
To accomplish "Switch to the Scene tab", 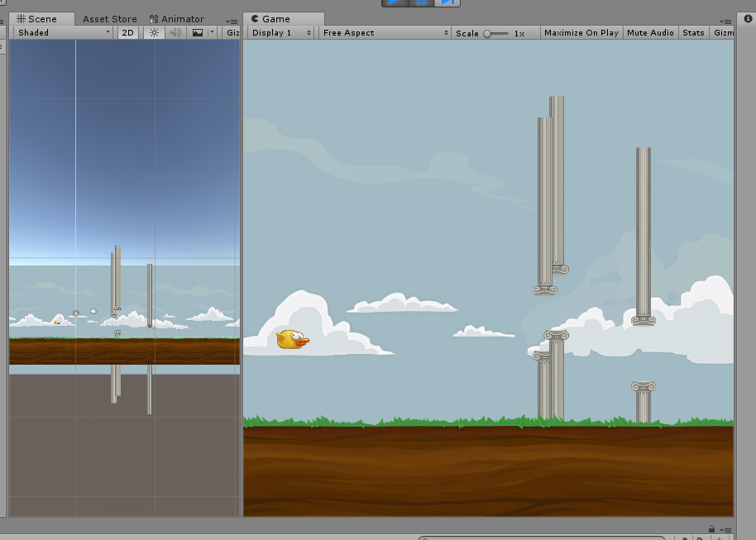I will click(42, 19).
